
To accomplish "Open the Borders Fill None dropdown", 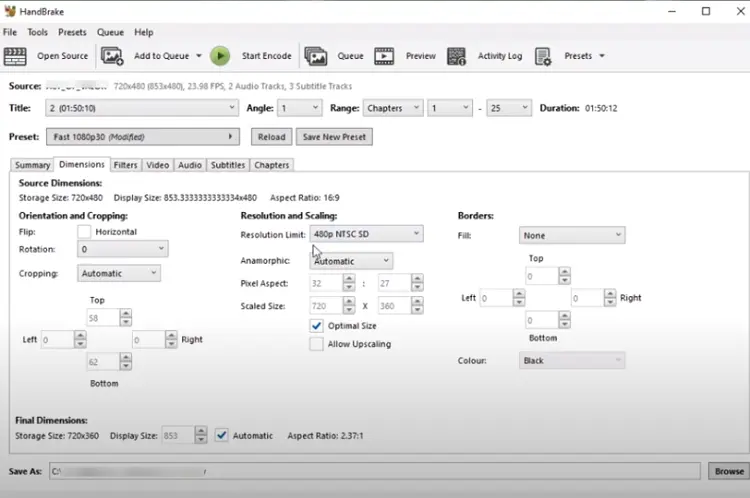I will (x=572, y=235).
